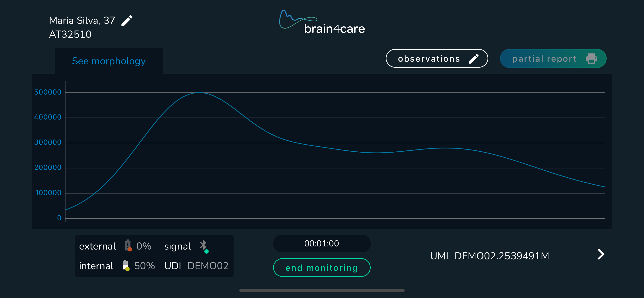
Task: Select the UDI DEMO02 value
Action: (x=208, y=266)
